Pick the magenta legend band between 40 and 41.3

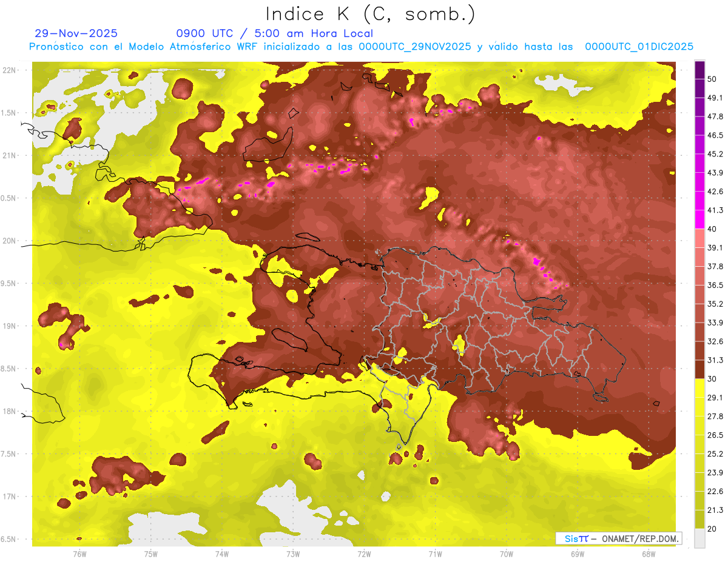point(699,219)
